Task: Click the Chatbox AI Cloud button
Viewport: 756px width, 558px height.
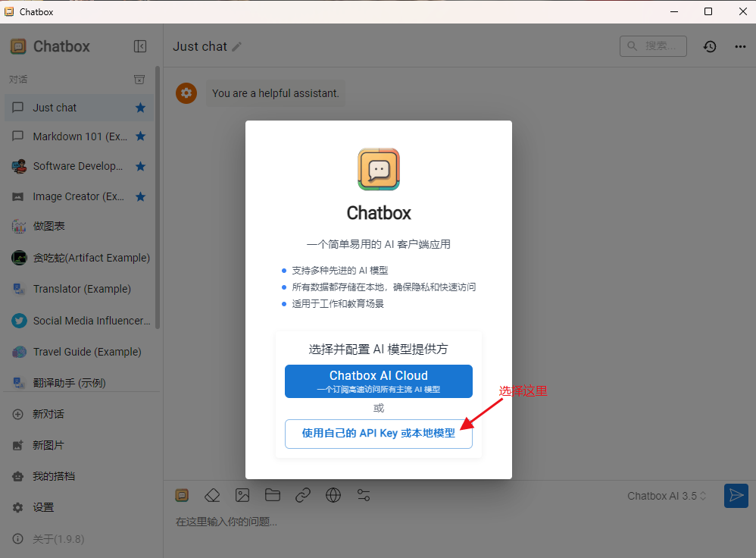Action: coord(378,381)
